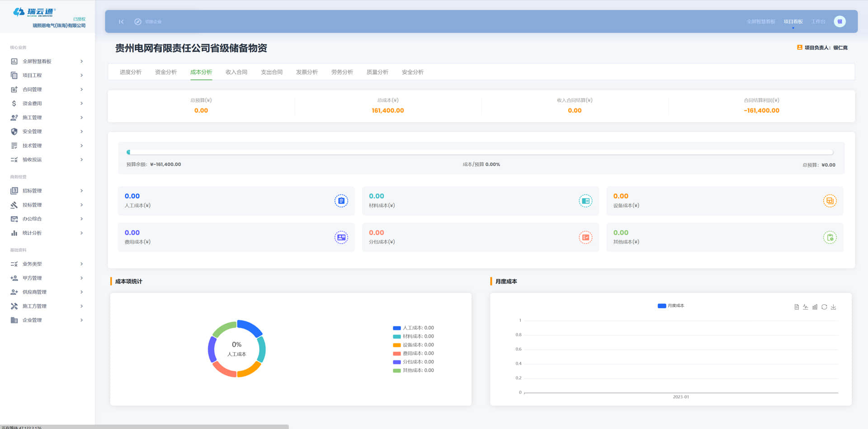Toggle 人工成本 in the donut legend
The image size is (868, 429).
[x=413, y=328]
